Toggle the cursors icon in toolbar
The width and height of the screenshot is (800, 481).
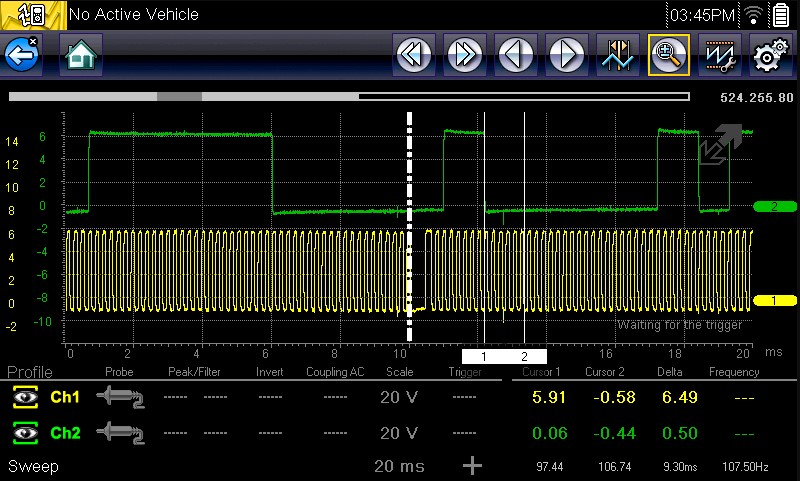point(618,55)
